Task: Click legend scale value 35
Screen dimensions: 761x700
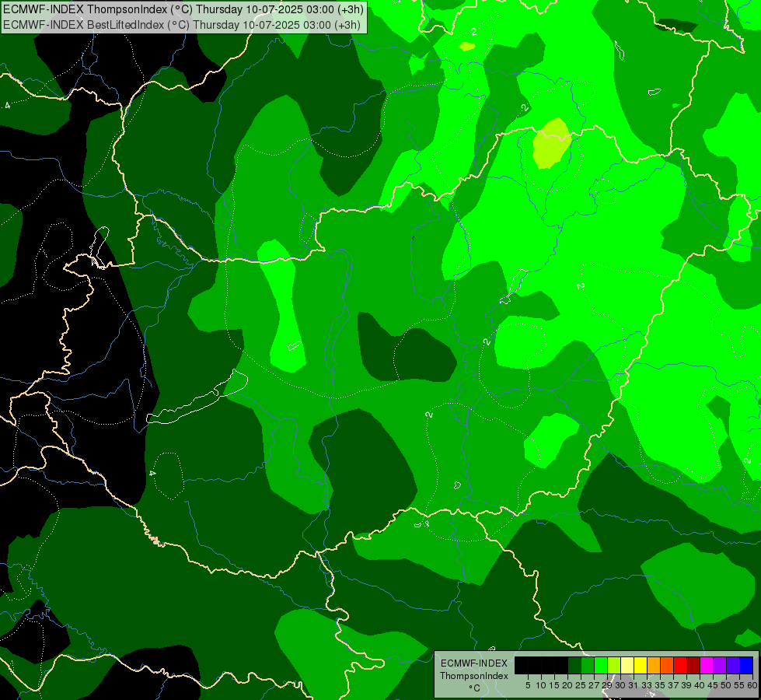Action: pos(661,685)
